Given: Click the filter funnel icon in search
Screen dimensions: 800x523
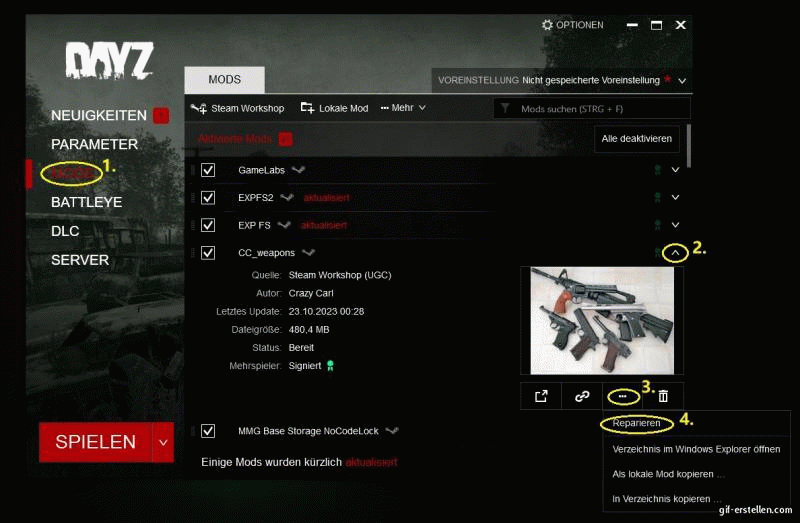Looking at the screenshot, I should click(505, 108).
